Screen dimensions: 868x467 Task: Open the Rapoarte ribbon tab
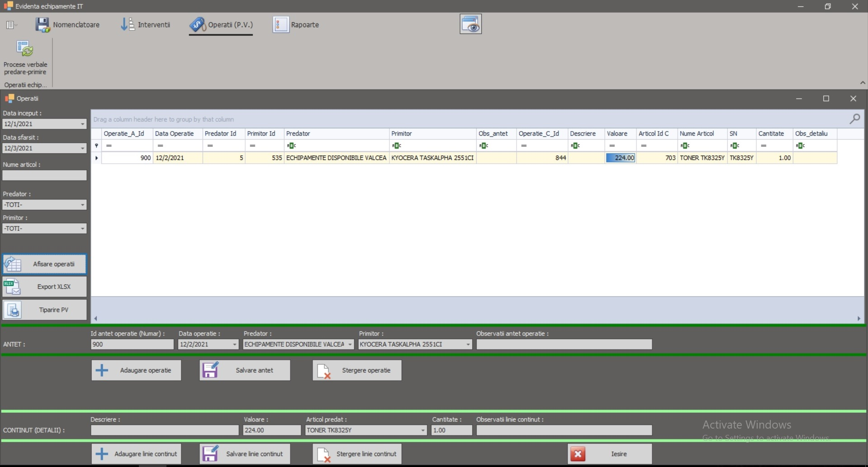(296, 25)
